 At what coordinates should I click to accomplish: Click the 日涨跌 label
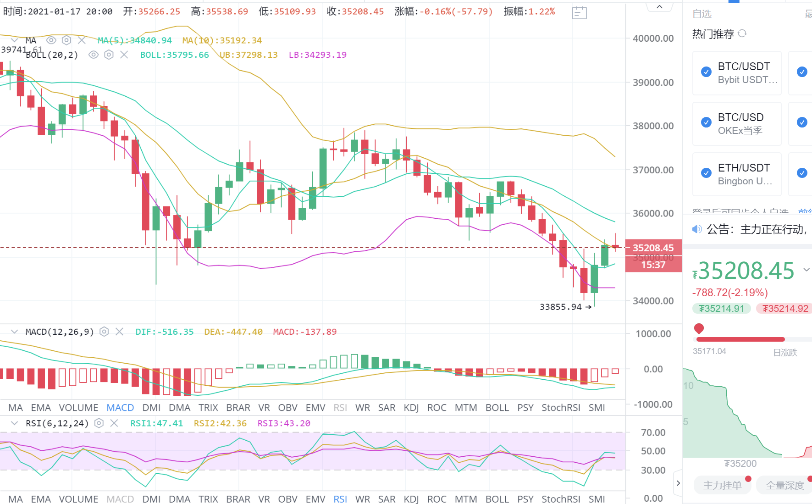(785, 352)
